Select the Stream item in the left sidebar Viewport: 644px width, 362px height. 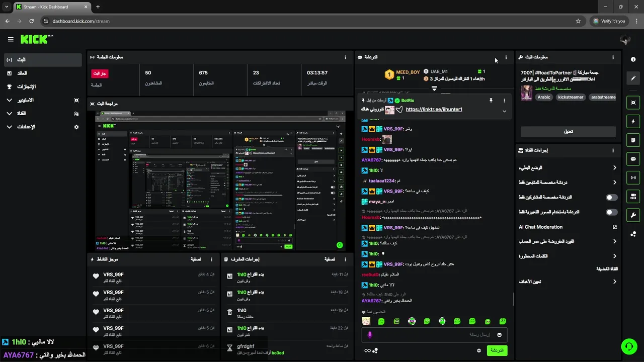[42, 60]
